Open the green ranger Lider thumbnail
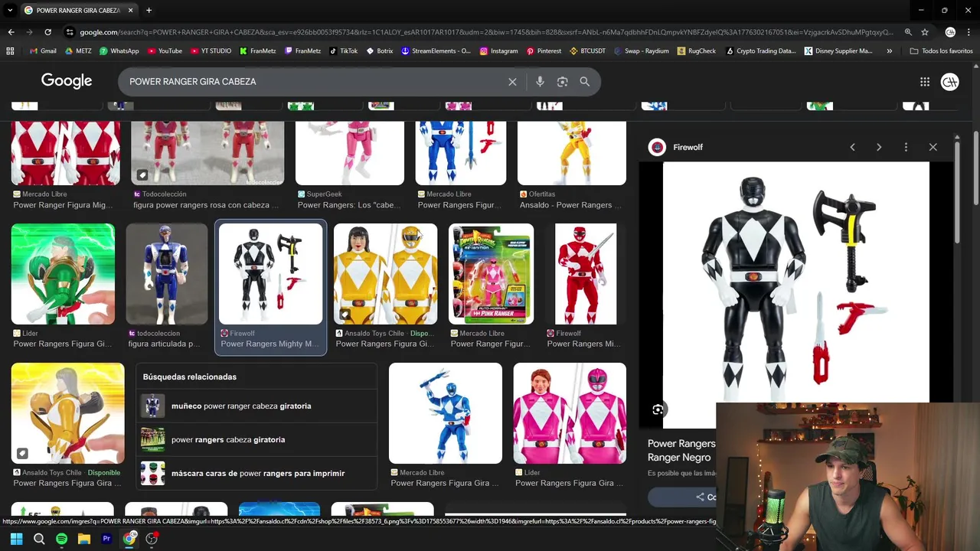 [63, 274]
